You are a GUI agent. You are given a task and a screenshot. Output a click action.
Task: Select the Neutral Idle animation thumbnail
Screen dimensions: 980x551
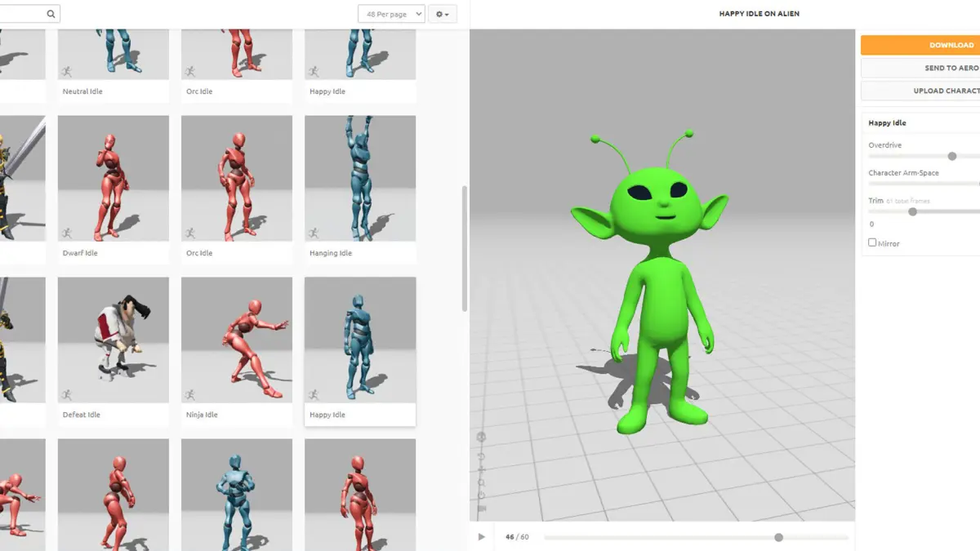[114, 54]
